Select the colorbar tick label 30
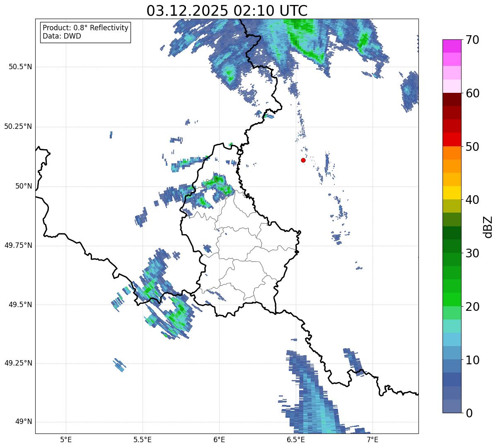 point(472,253)
